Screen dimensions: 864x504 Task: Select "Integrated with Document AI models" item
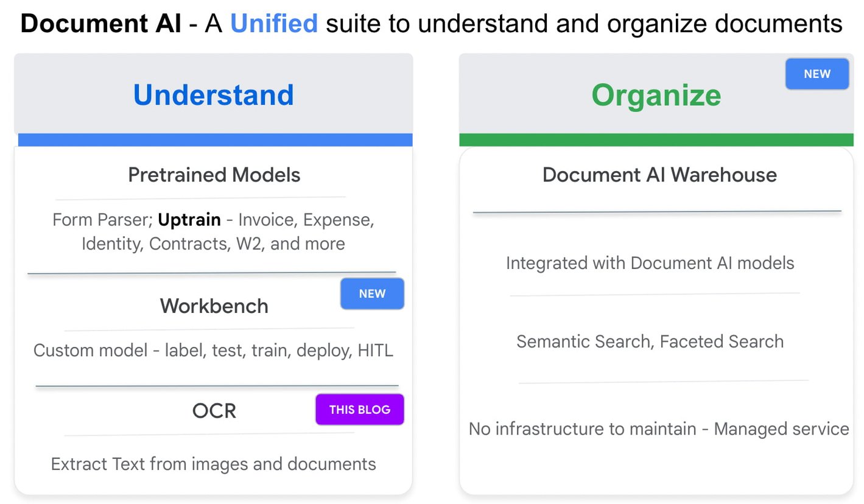pyautogui.click(x=650, y=263)
